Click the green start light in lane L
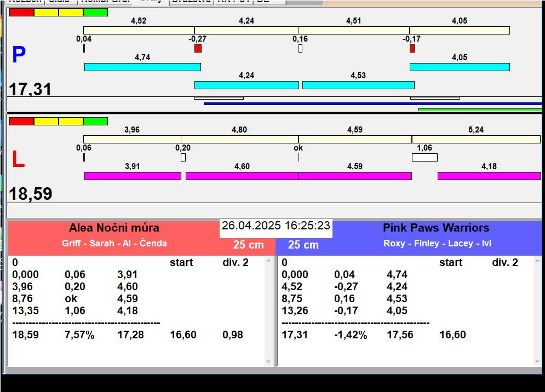This screenshot has width=545, height=392. [96, 122]
